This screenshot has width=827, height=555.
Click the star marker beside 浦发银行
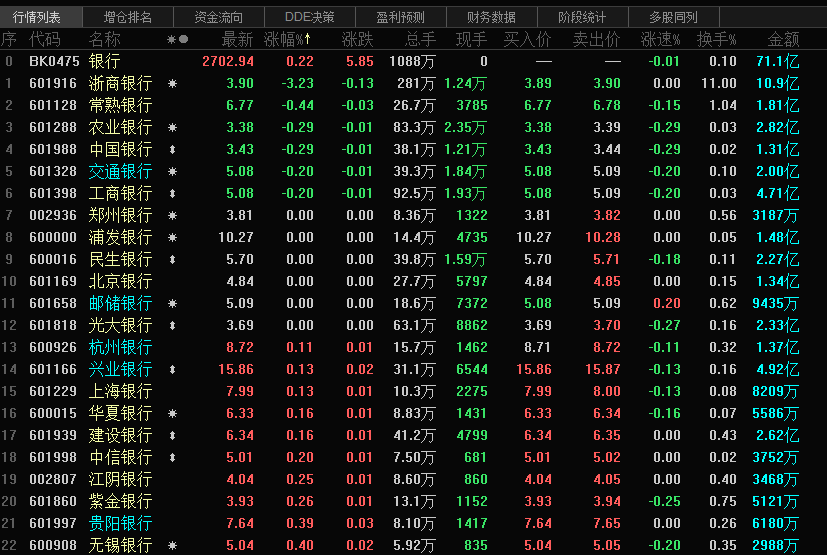click(x=172, y=237)
